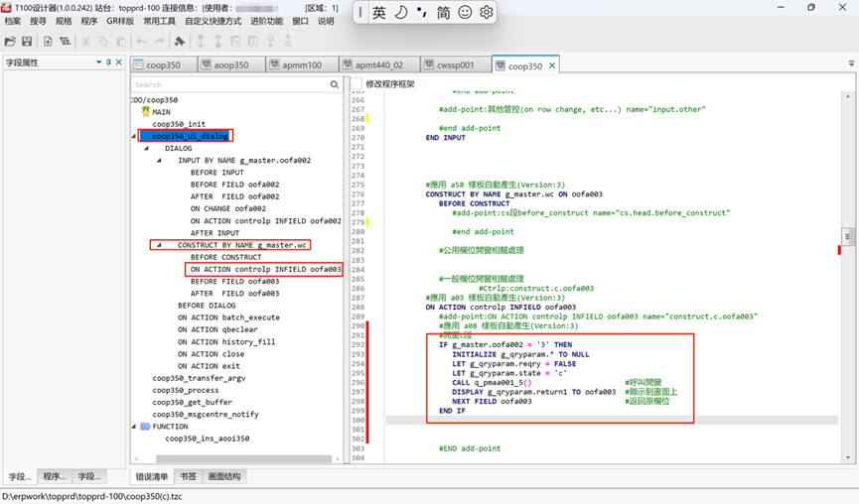The image size is (859, 504).
Task: Close the active coop350 tab
Action: click(552, 65)
